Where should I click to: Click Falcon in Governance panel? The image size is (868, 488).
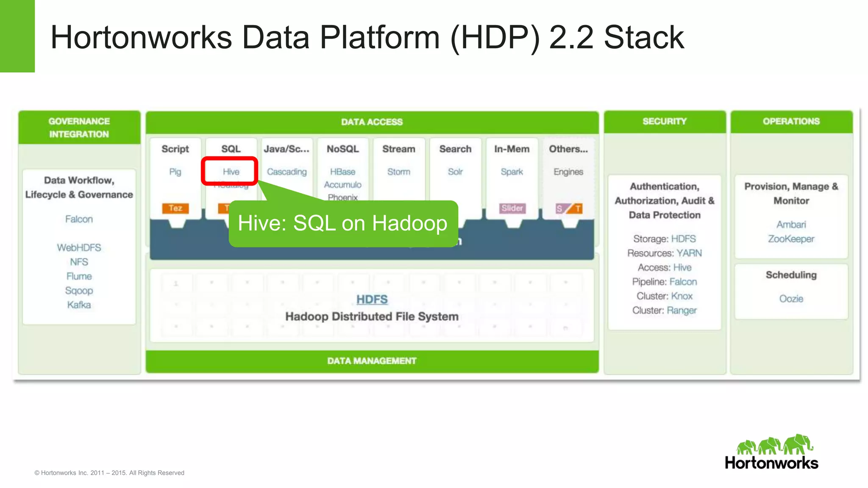click(x=79, y=219)
